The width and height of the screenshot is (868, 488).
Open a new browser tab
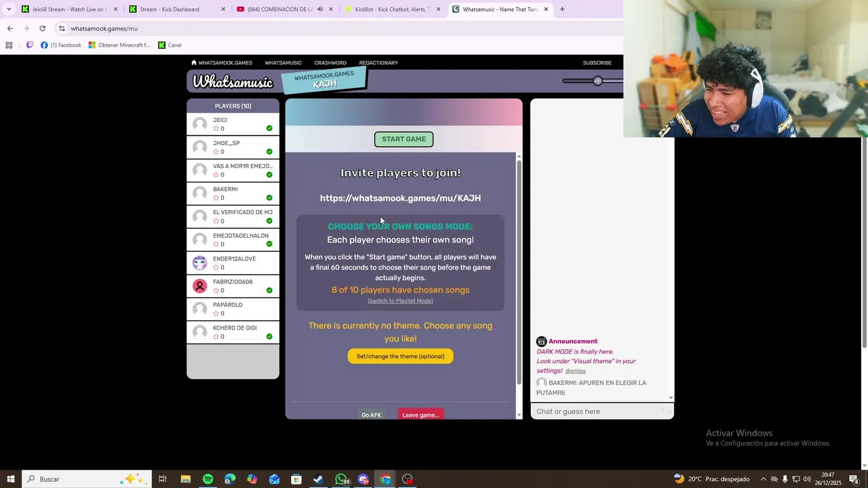click(x=562, y=9)
